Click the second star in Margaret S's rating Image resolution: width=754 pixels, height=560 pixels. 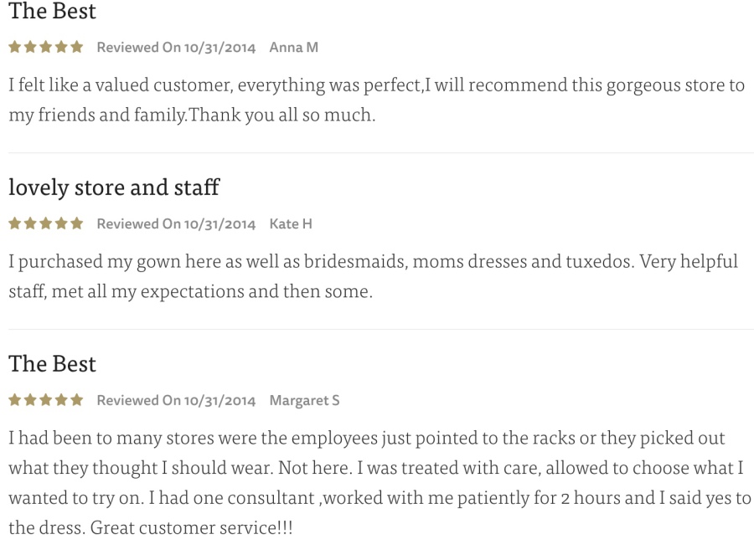pos(31,400)
